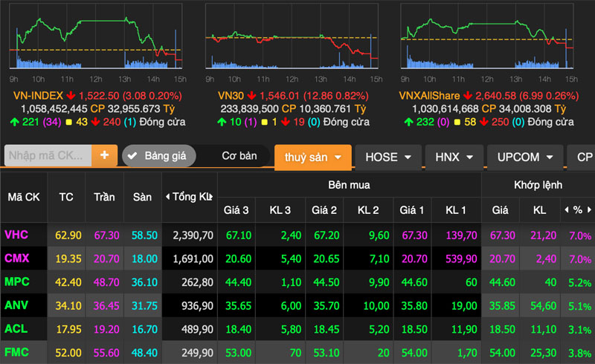Click left arrow beside % column header
595x364 pixels.
tap(567, 209)
